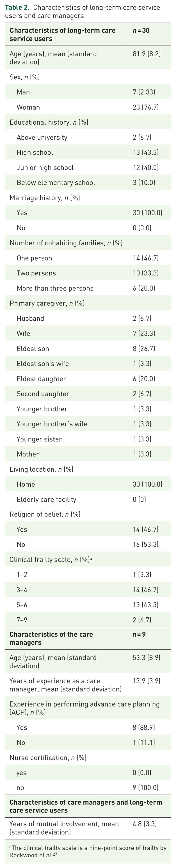Click the frailty scale '7–9' row

(x=22, y=620)
